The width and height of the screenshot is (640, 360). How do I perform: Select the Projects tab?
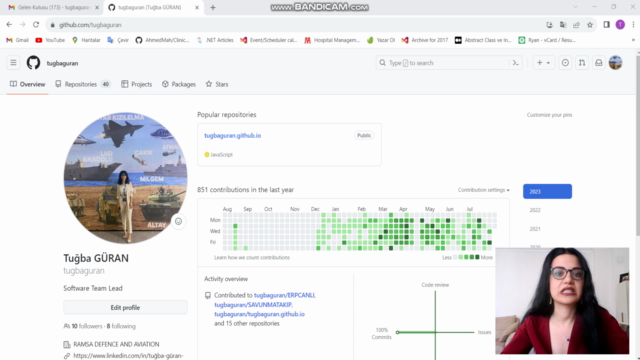[x=136, y=84]
